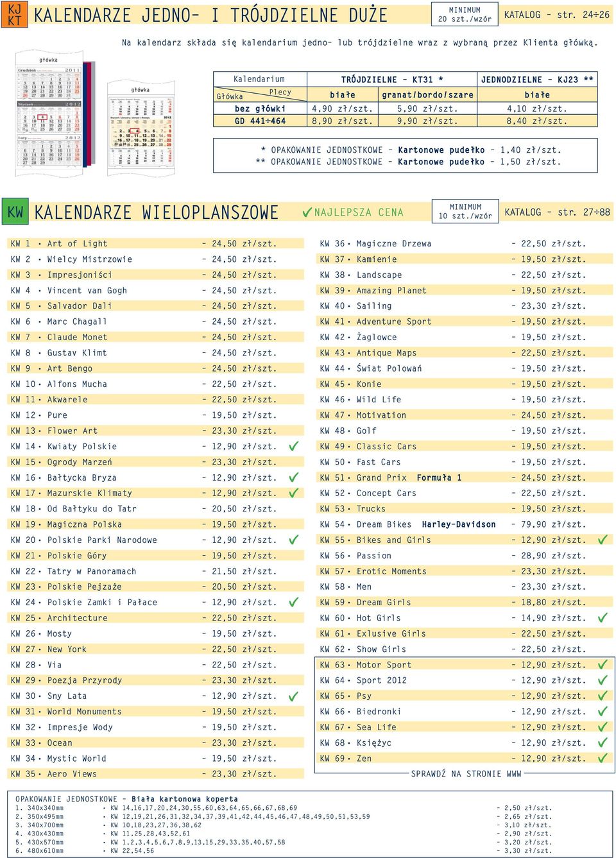The width and height of the screenshot is (616, 858).
Task: Click the checkmark on KW 65 Psy row
Action: click(603, 696)
